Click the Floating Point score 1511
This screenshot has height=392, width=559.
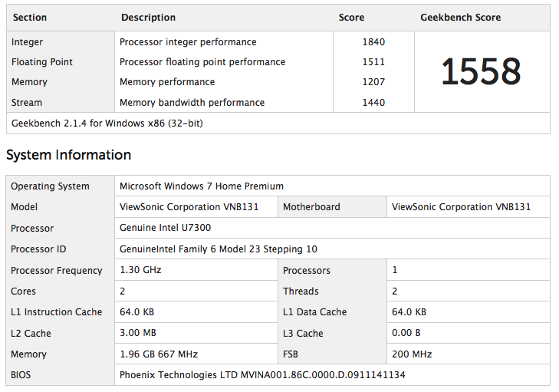tap(373, 62)
